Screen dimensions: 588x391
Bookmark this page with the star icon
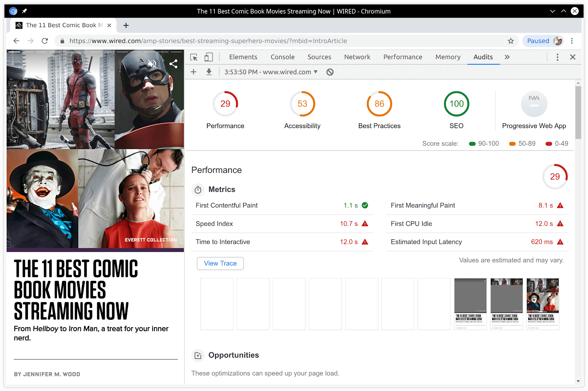(x=511, y=41)
